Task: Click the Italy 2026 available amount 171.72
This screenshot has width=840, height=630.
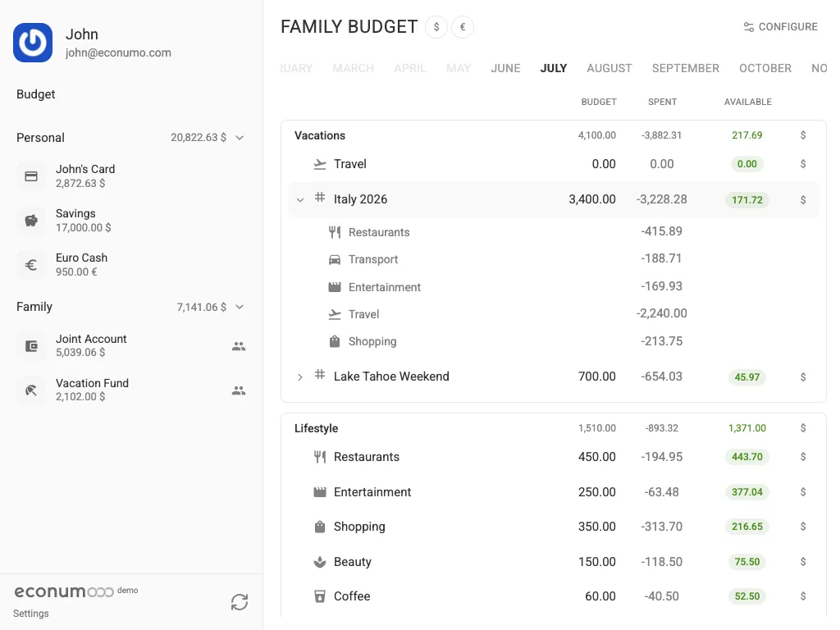Action: tap(747, 200)
